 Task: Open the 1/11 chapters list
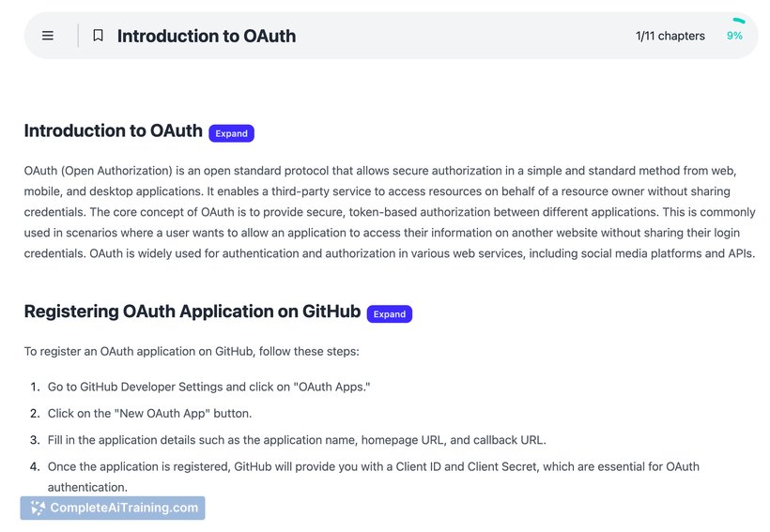670,36
